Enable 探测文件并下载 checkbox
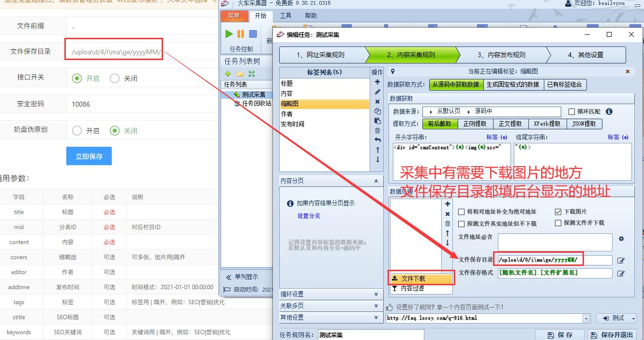The width and height of the screenshot is (644, 340). pyautogui.click(x=558, y=223)
